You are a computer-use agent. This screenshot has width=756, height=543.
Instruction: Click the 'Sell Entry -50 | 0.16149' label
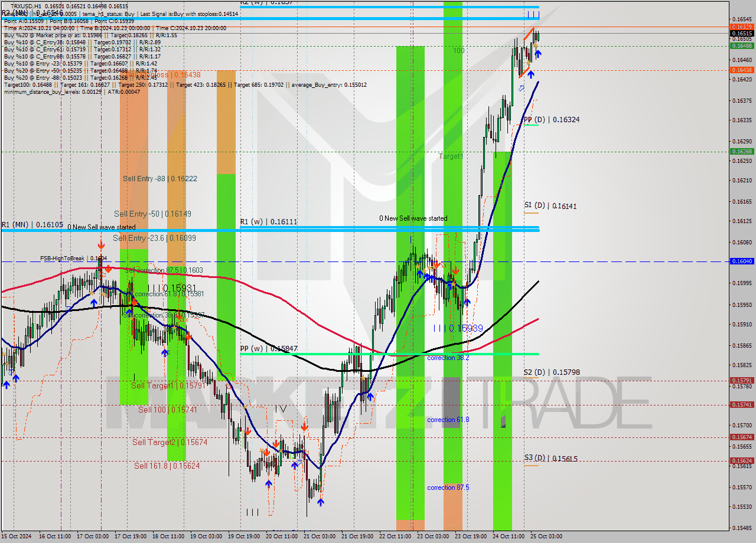(x=152, y=214)
